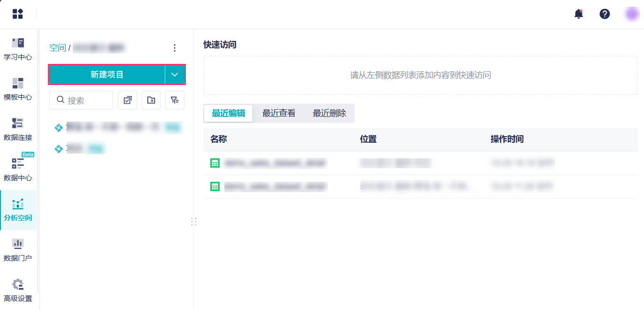Open 数据中心 Beta in the sidebar
Screen dimensions: 644x310
tap(18, 170)
